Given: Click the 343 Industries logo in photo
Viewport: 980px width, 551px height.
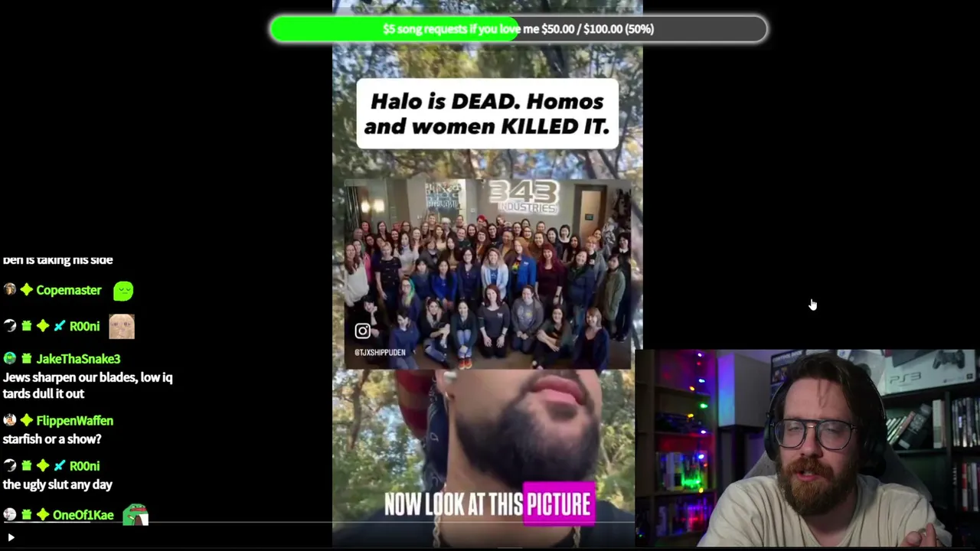Looking at the screenshot, I should click(x=524, y=196).
